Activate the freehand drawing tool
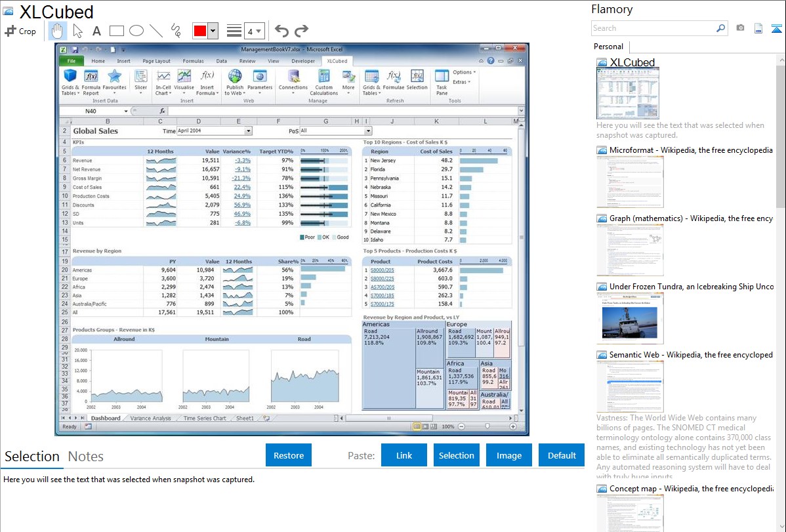 click(176, 31)
